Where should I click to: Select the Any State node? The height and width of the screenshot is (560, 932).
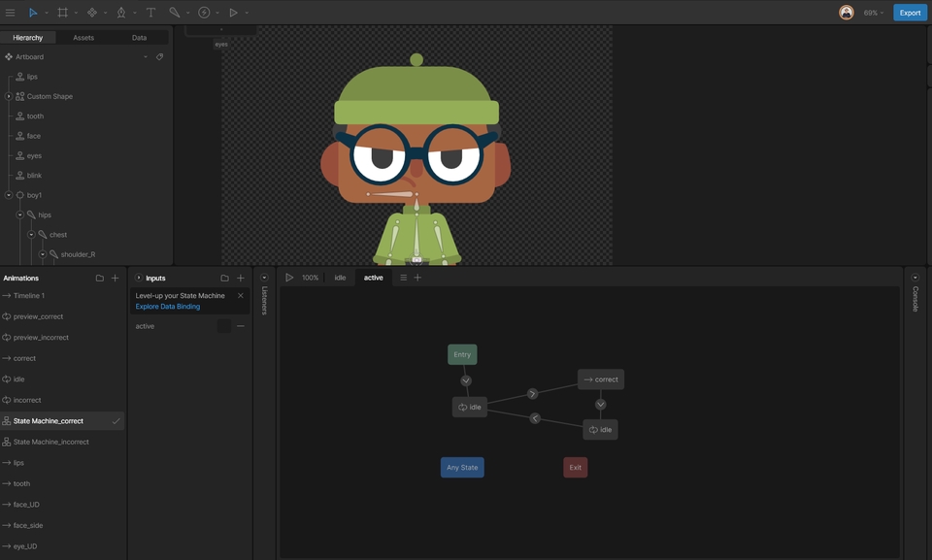pos(462,467)
